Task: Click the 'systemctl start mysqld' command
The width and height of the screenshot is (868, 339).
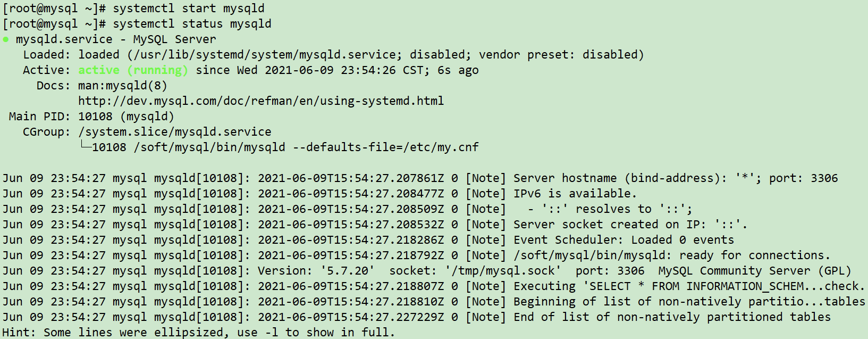Action: pyautogui.click(x=189, y=9)
